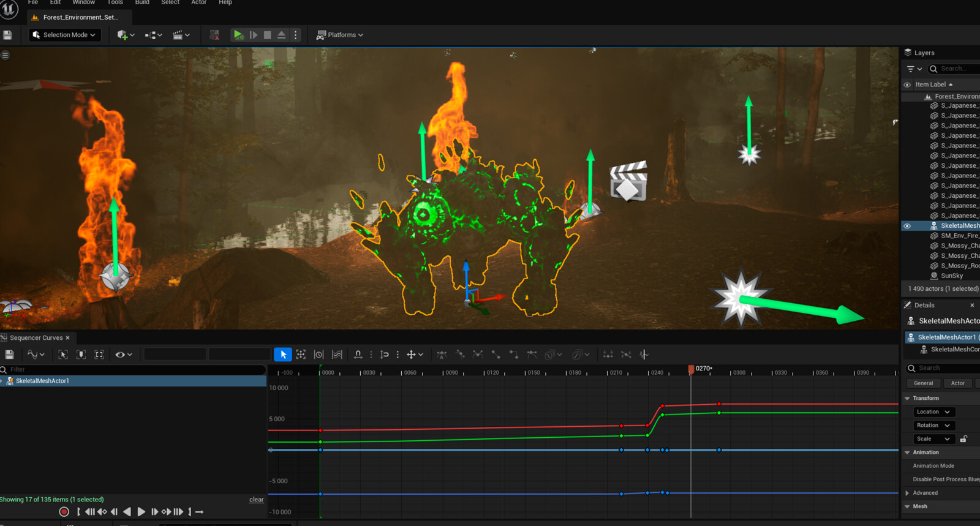Open the Build menu
Screen dimensions: 980x526
pos(142,2)
